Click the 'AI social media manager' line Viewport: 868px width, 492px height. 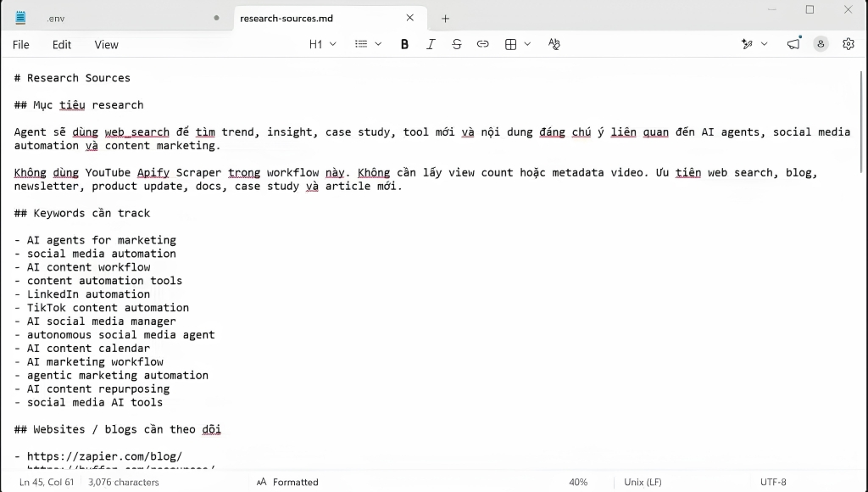(x=95, y=321)
